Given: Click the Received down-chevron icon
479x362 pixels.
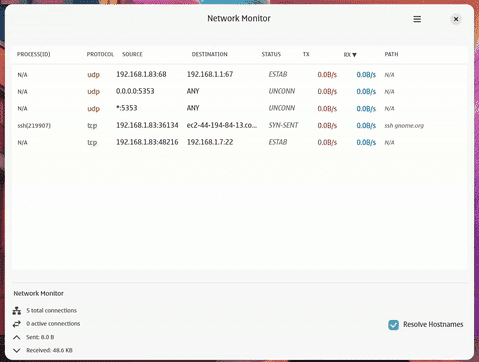Looking at the screenshot, I should (x=17, y=350).
